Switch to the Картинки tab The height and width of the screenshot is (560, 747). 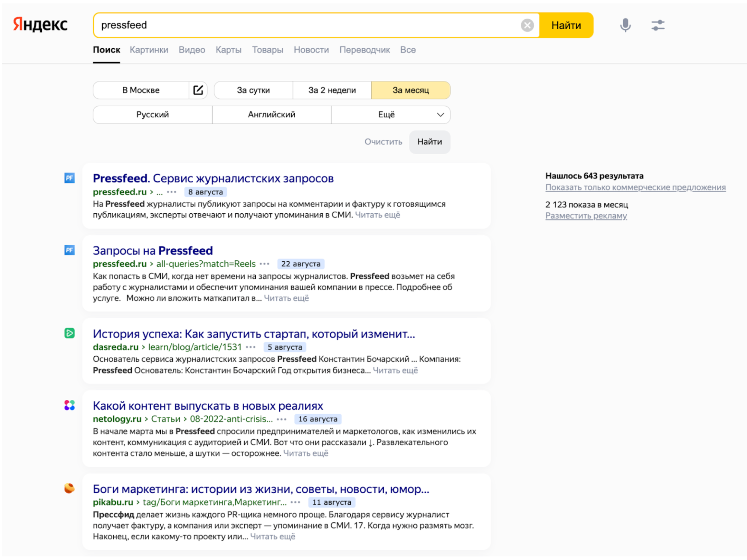[149, 50]
